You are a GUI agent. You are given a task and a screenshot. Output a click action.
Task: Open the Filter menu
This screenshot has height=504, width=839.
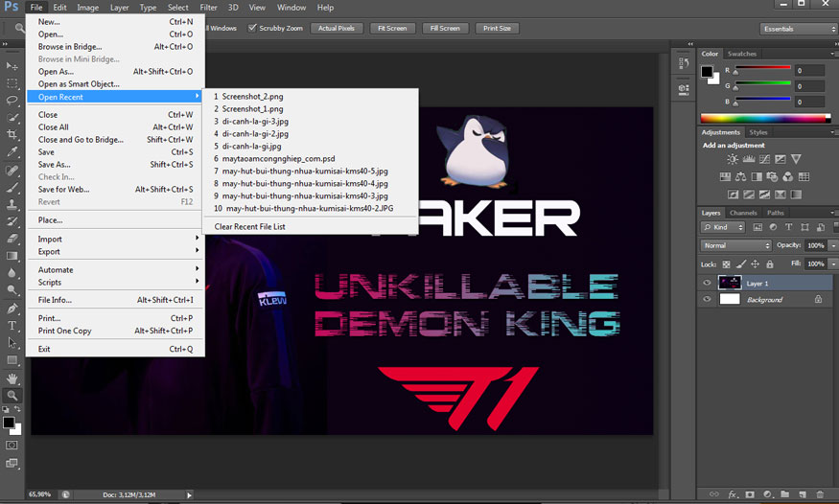pos(208,8)
